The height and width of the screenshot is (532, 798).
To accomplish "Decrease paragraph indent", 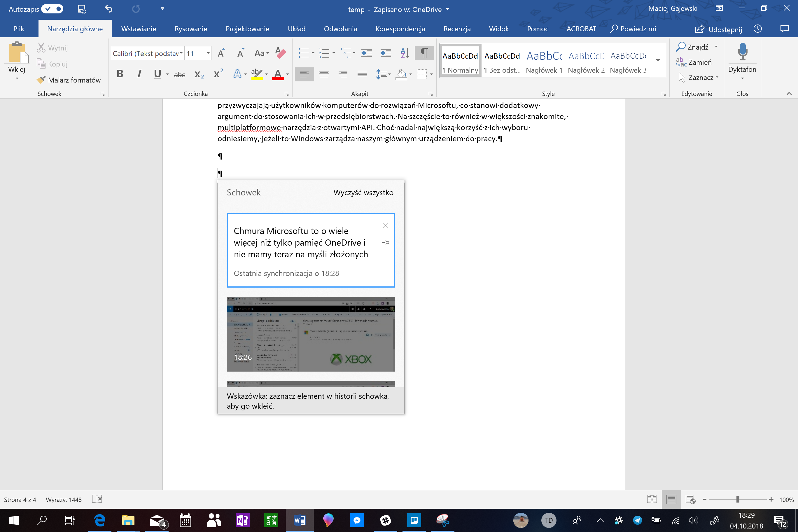I will pyautogui.click(x=366, y=53).
